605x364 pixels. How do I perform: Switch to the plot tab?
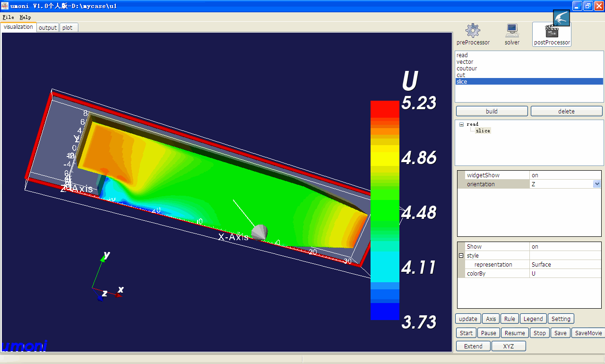tap(68, 27)
